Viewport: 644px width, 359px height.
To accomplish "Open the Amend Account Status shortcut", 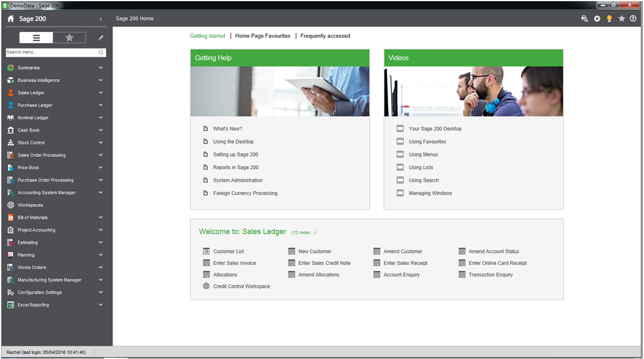I will [x=493, y=251].
